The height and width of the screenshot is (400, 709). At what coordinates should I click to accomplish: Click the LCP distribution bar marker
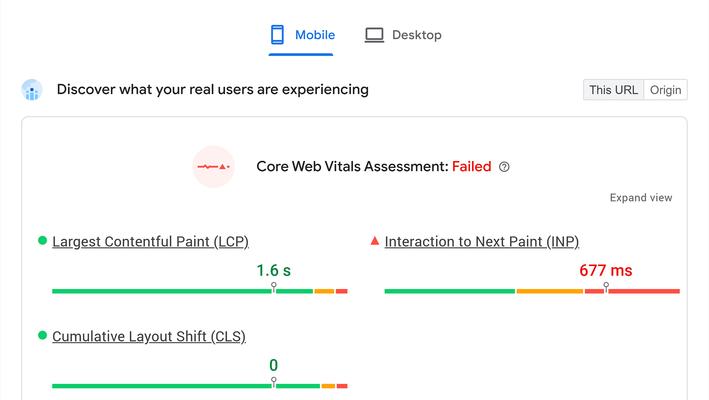point(274,287)
